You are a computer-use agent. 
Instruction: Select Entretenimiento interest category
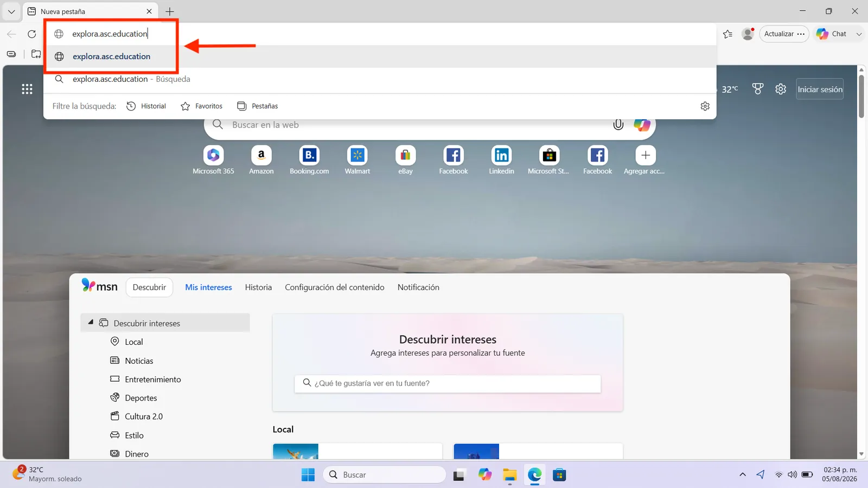(145, 379)
